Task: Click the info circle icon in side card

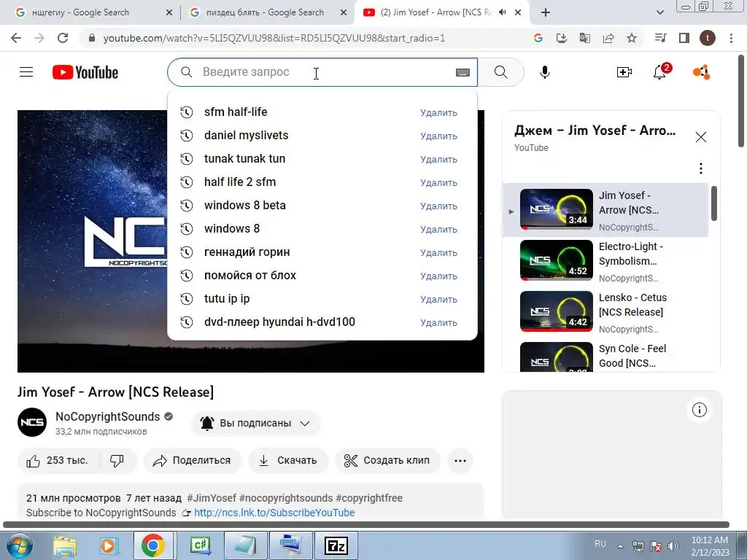Action: click(700, 410)
